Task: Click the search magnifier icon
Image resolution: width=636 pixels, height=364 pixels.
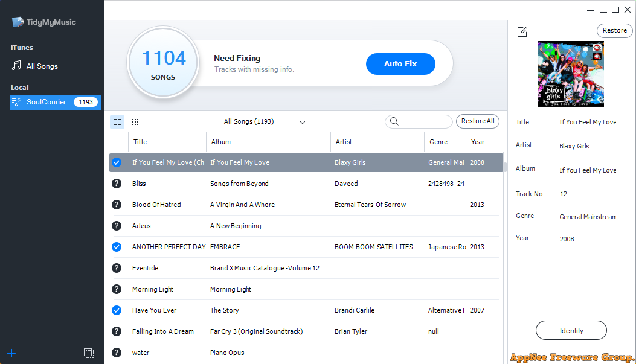Action: click(x=394, y=121)
